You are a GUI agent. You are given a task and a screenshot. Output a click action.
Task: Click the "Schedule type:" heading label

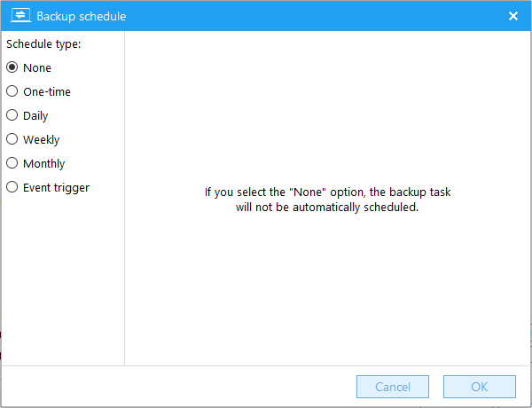[x=43, y=44]
